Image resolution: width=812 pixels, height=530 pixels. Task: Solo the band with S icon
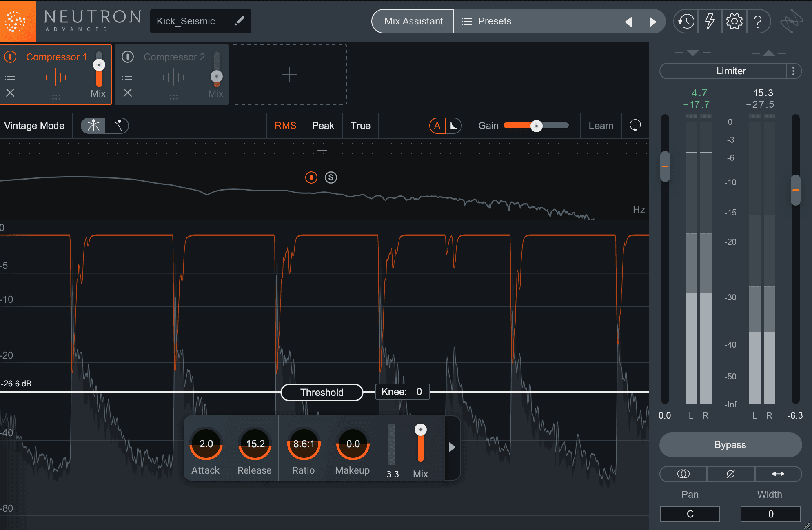pyautogui.click(x=331, y=177)
